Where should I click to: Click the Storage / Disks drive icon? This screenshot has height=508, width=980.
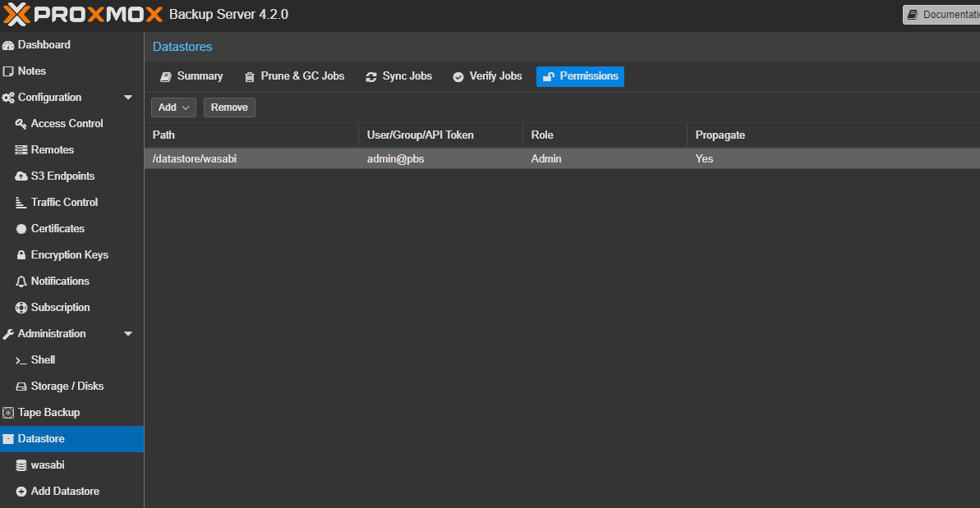[21, 387]
